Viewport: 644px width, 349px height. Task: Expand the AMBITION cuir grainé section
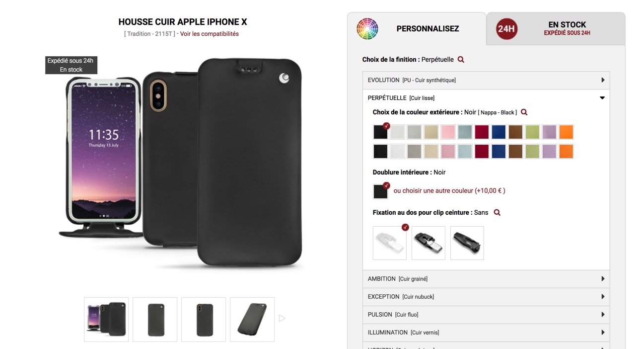pos(486,279)
